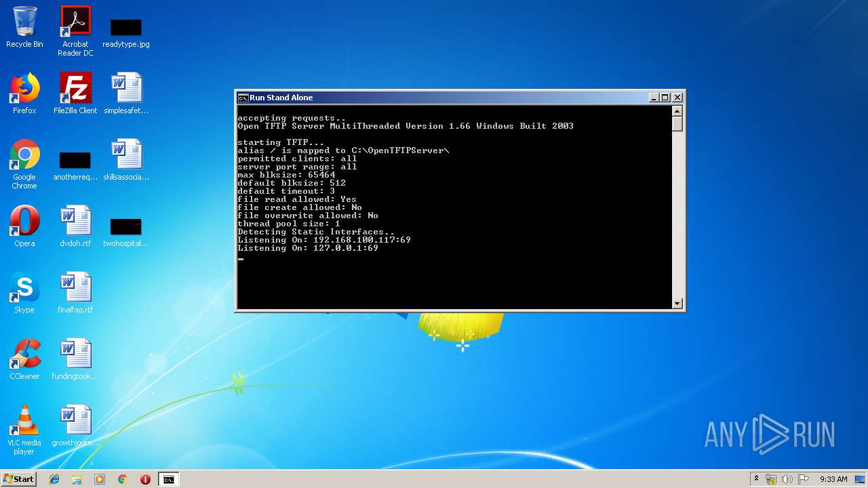Click console scrollbar up arrow

(x=677, y=111)
